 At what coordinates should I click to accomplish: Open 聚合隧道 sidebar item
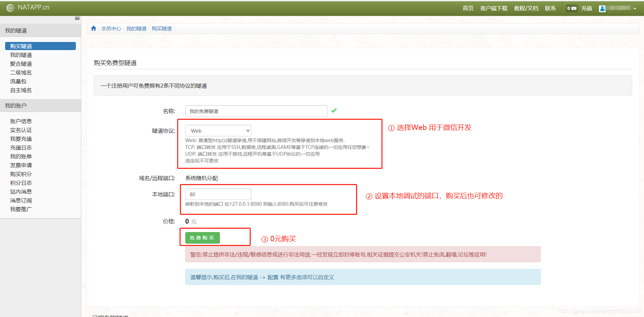pos(21,64)
